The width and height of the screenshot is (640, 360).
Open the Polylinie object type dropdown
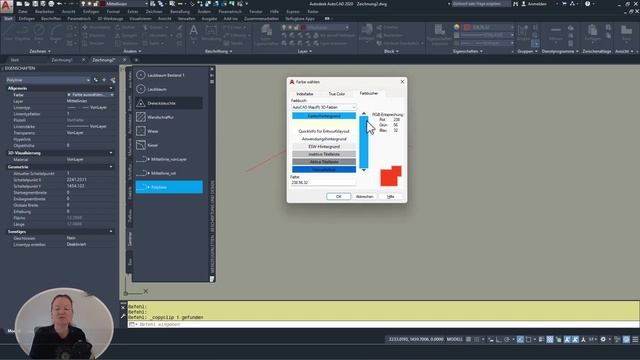(48, 80)
